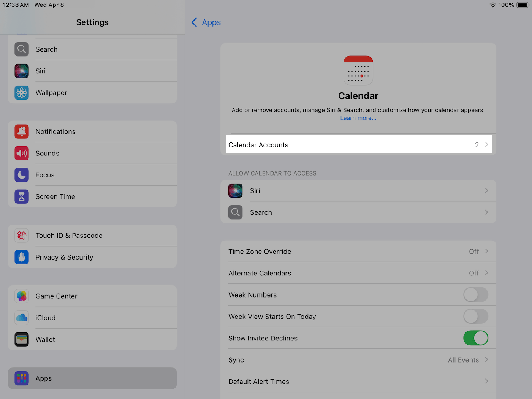Turn on Week View Starts On Today

click(475, 317)
